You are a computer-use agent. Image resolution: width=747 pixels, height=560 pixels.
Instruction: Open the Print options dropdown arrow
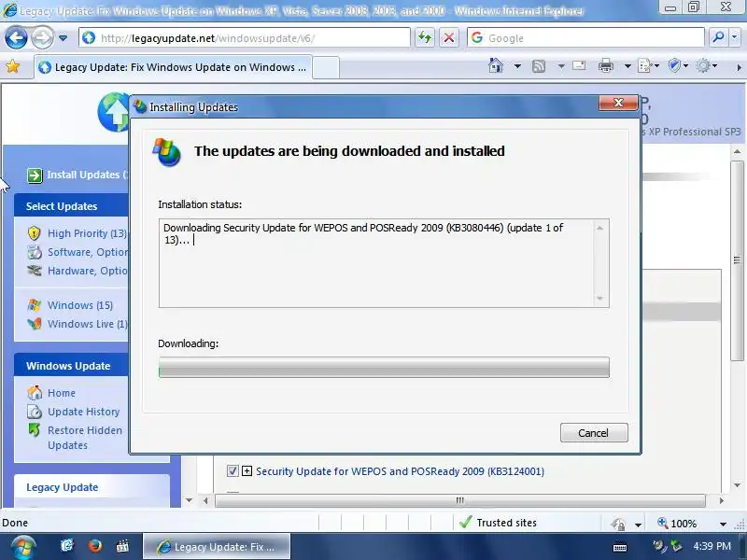pos(627,66)
